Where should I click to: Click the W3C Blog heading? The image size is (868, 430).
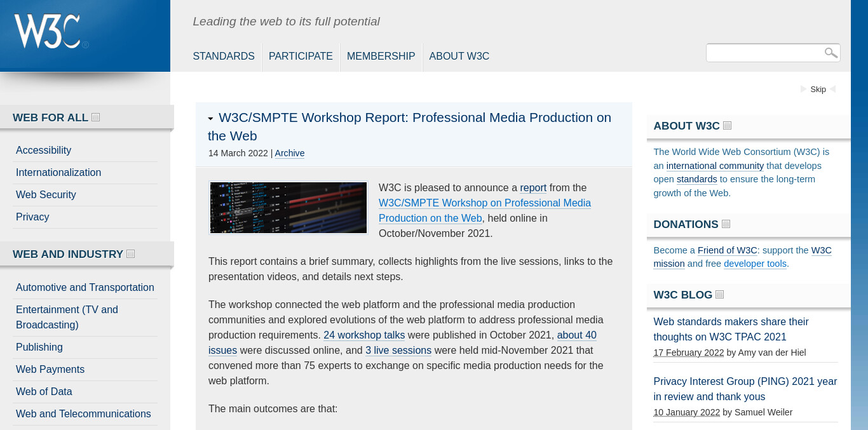coord(683,295)
